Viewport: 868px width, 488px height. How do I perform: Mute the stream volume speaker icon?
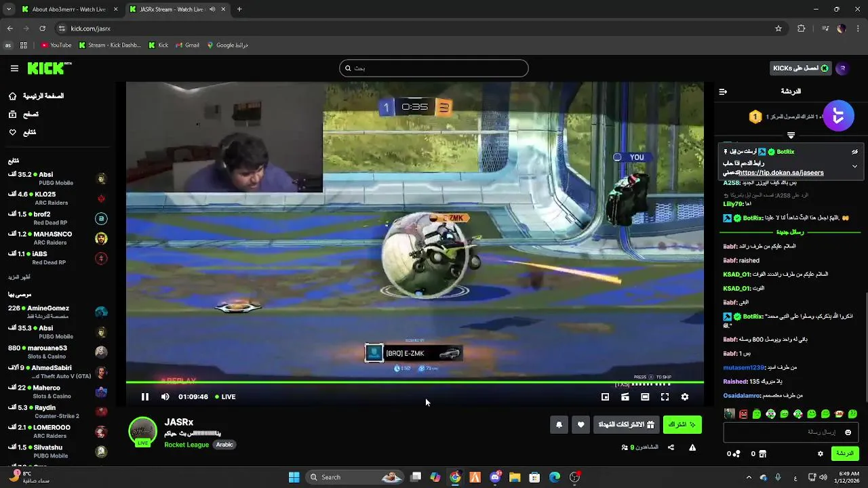[x=165, y=396]
